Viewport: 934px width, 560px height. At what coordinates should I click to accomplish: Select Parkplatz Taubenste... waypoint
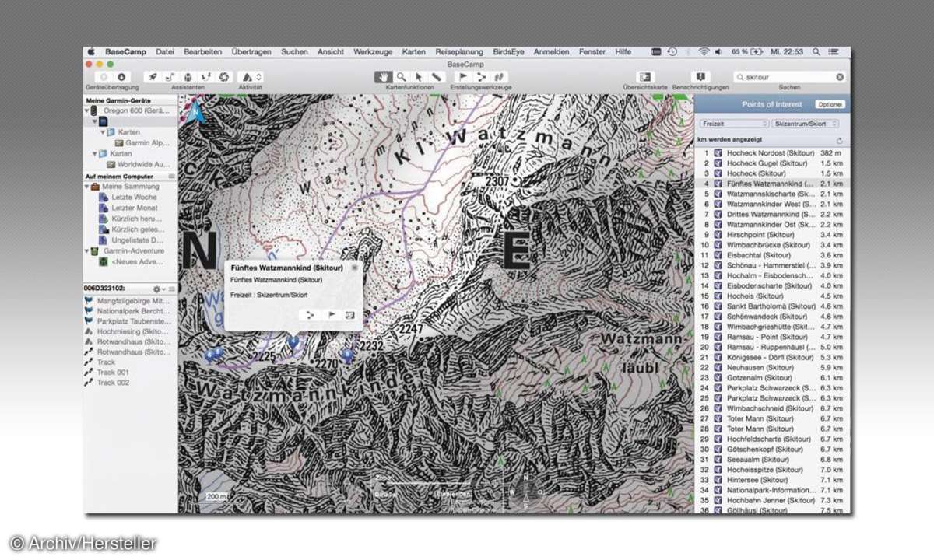click(x=128, y=321)
